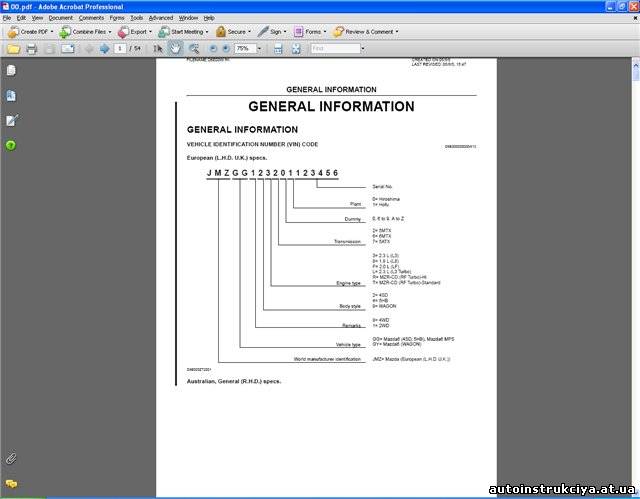The width and height of the screenshot is (640, 499).
Task: Click the Open folder icon
Action: pyautogui.click(x=13, y=49)
